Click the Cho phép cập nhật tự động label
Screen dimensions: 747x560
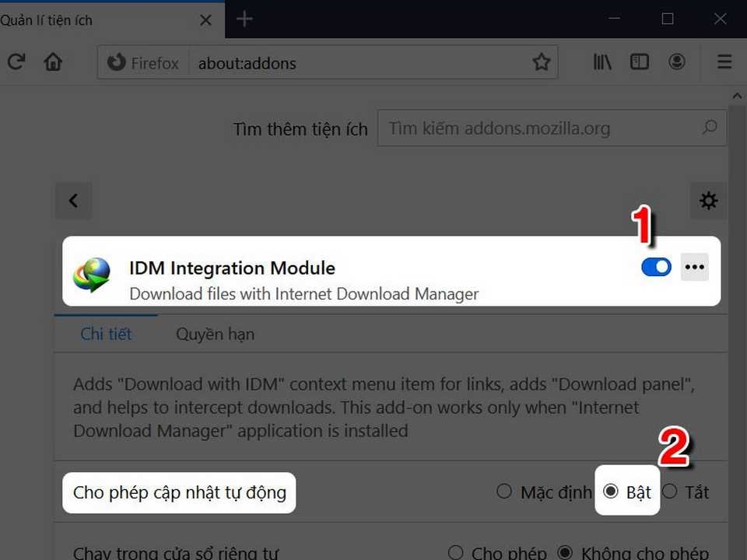pos(180,493)
